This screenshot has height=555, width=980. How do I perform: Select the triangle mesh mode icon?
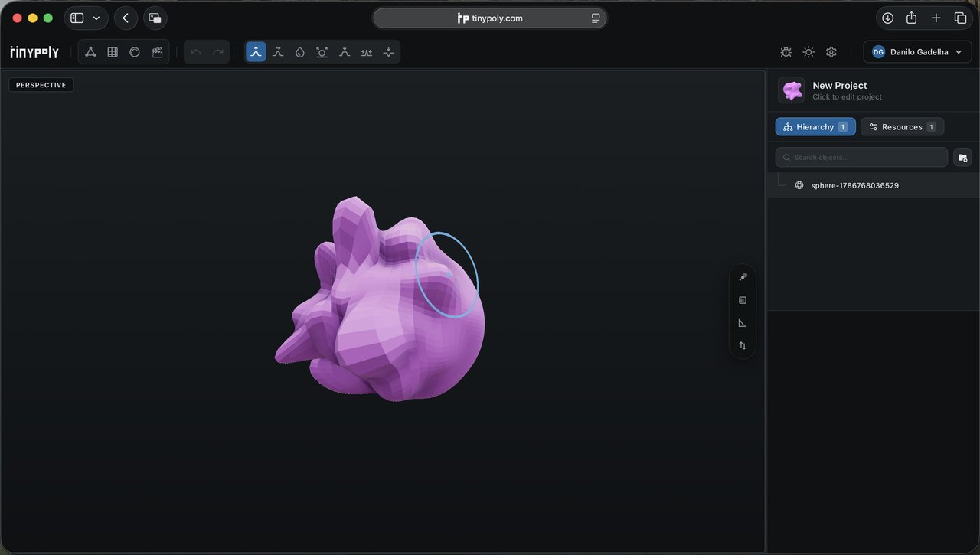point(90,52)
